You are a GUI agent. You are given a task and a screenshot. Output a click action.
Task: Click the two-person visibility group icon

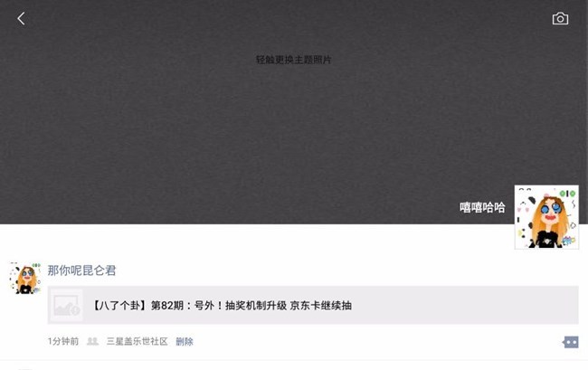click(92, 341)
